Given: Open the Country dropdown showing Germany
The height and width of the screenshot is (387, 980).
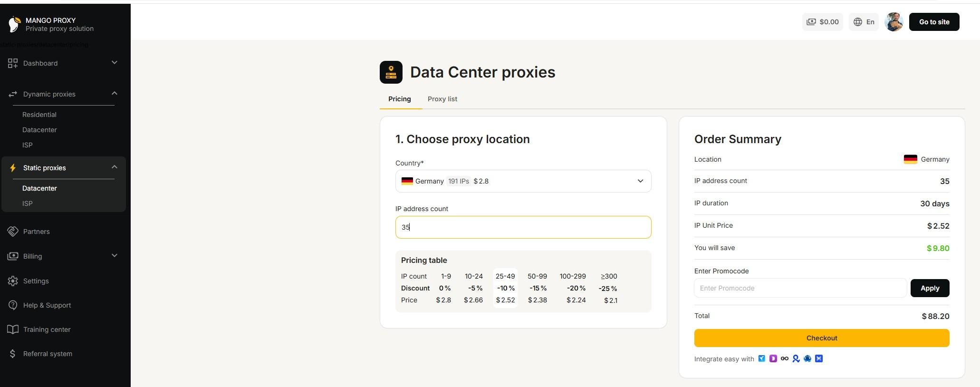Looking at the screenshot, I should point(523,181).
